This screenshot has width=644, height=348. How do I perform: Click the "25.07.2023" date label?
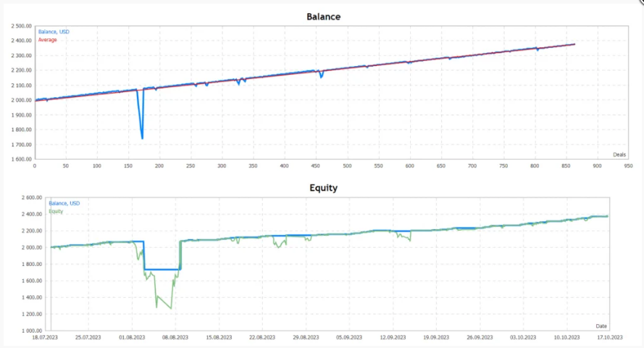pos(88,337)
